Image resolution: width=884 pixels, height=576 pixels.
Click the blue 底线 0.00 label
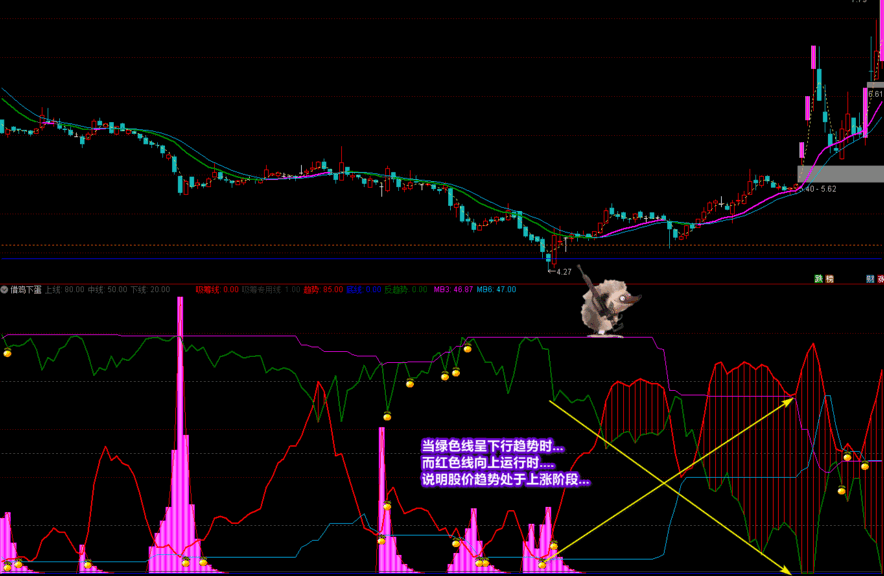point(364,290)
